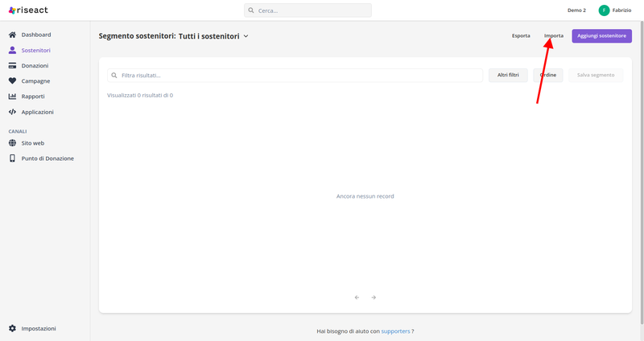Click the Sostenitori person icon
Viewport: 644px width, 341px height.
(12, 51)
